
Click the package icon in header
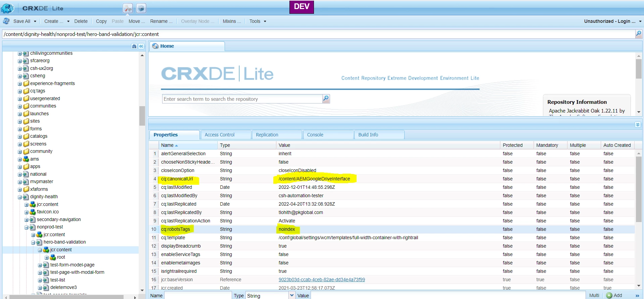coord(141,8)
